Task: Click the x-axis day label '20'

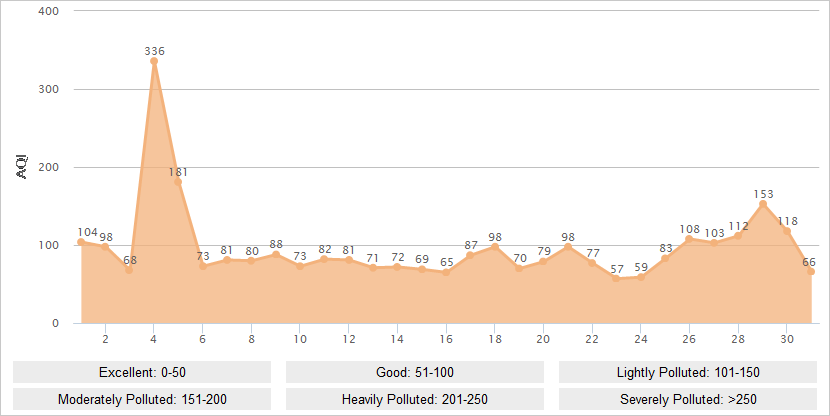Action: 543,339
